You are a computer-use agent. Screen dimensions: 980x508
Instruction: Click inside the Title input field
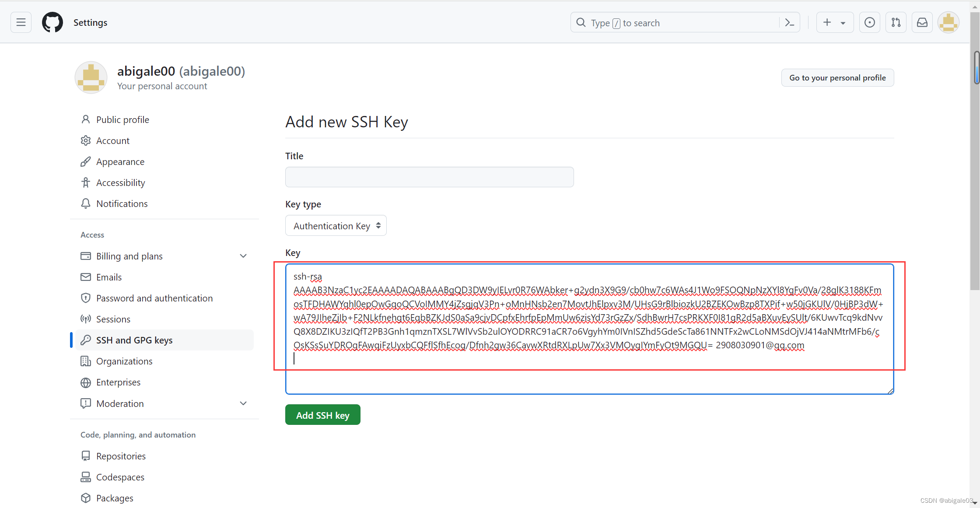(x=429, y=177)
